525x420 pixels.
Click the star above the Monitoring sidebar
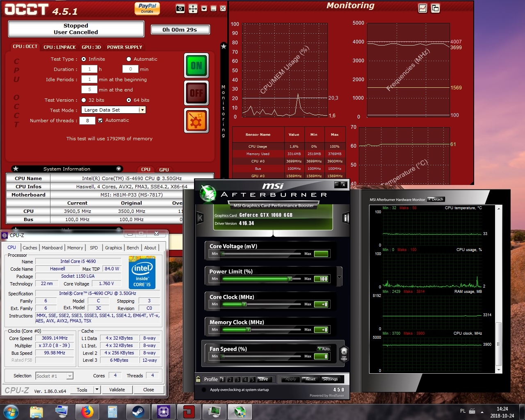224,46
